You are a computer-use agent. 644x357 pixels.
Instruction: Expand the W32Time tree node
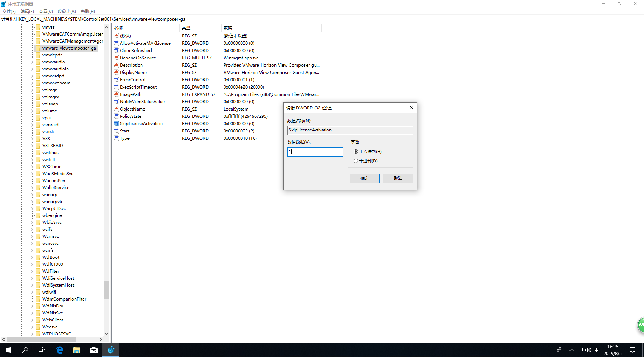pyautogui.click(x=32, y=167)
